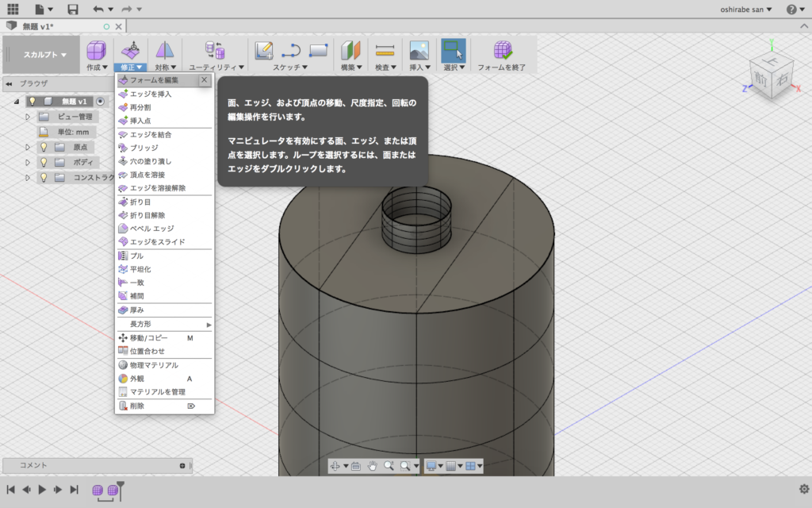
Task: Click the create sketch icon
Action: coord(264,50)
